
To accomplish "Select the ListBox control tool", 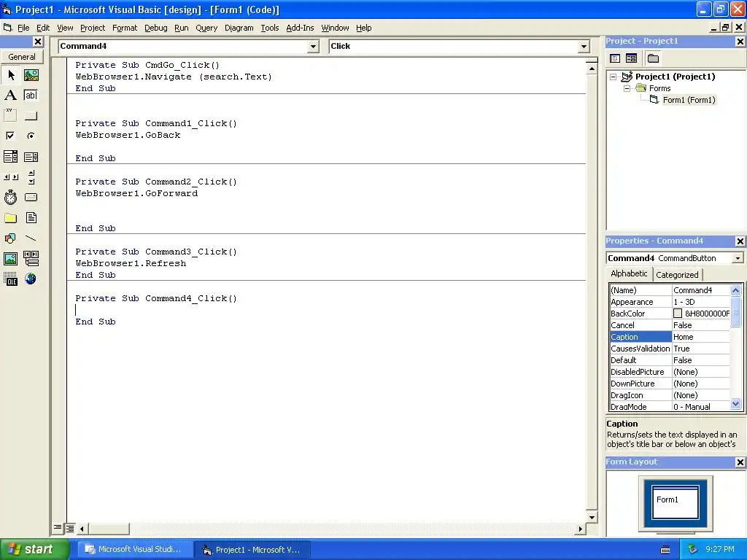I will (31, 157).
